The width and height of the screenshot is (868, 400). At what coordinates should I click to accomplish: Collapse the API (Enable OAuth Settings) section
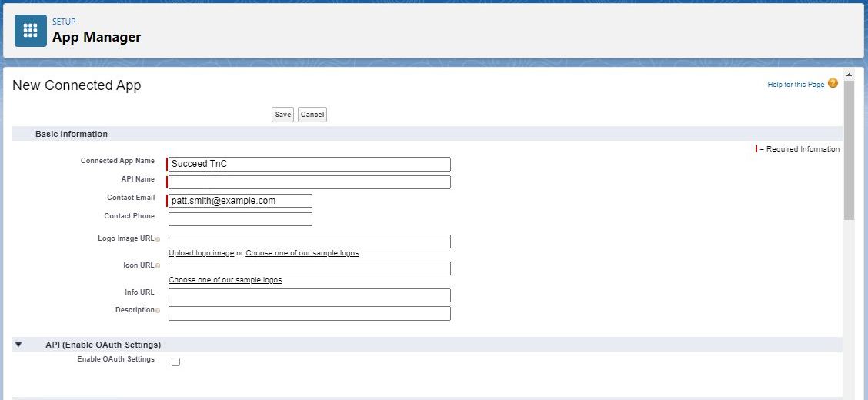click(x=18, y=345)
